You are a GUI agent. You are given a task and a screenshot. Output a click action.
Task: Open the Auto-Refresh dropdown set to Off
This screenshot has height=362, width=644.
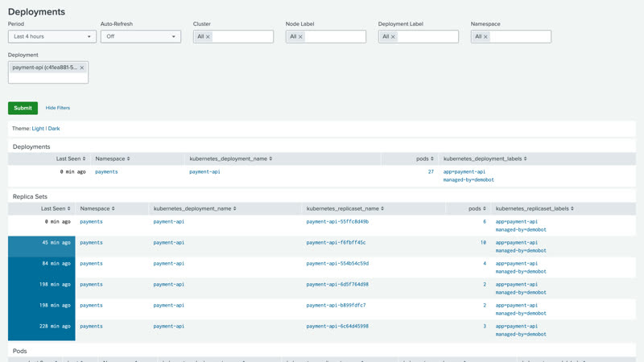pyautogui.click(x=140, y=36)
